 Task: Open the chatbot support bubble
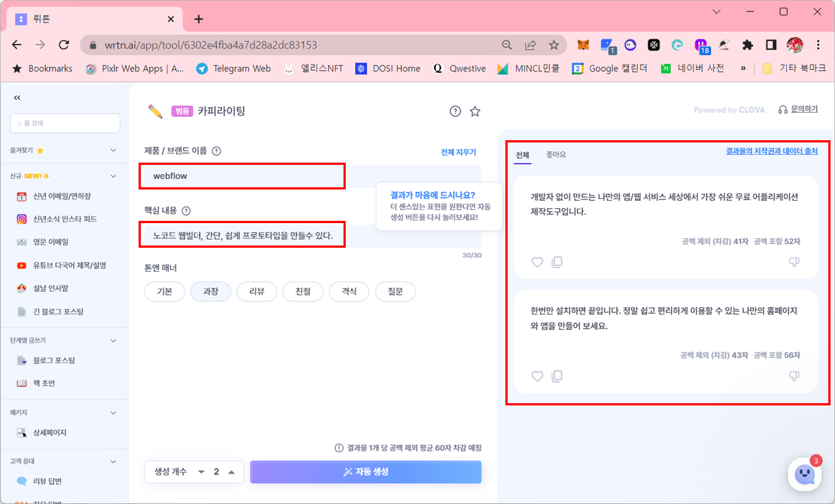pos(805,474)
